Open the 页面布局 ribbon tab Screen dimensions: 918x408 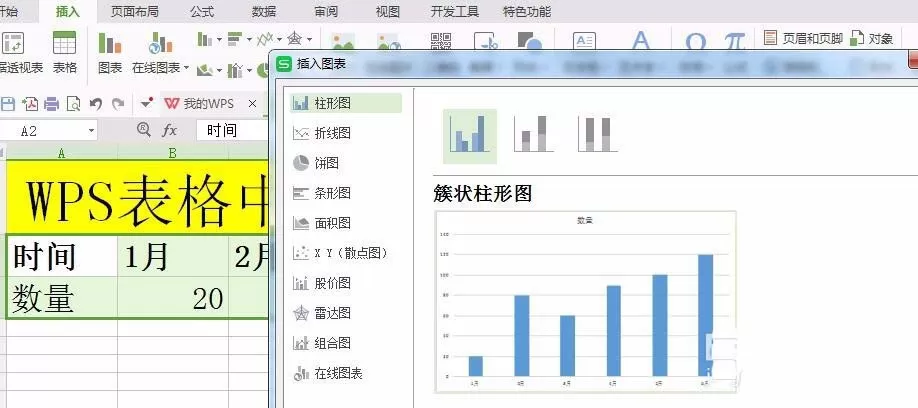pos(135,11)
